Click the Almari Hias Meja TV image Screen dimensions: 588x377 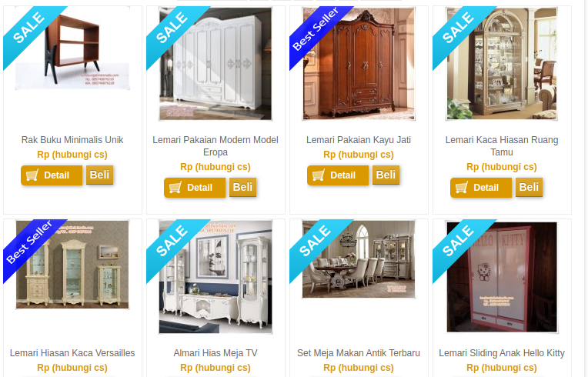tap(215, 277)
